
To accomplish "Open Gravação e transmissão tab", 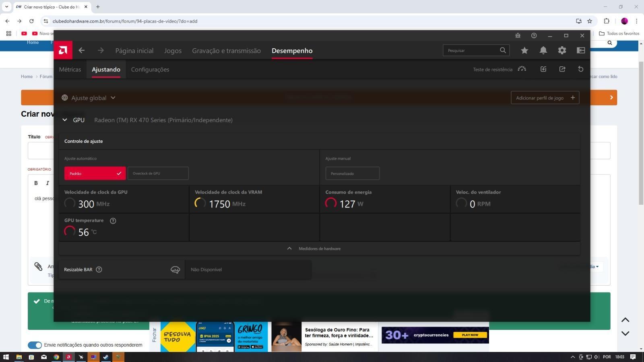I will tap(226, 51).
